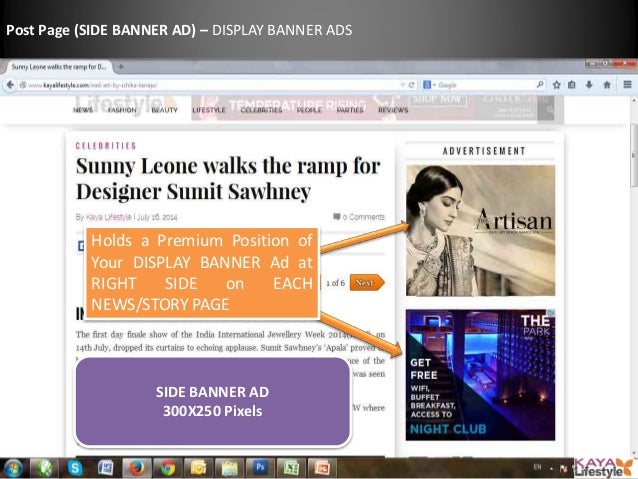Open the bookmarks list icon in Firefox

(x=572, y=85)
